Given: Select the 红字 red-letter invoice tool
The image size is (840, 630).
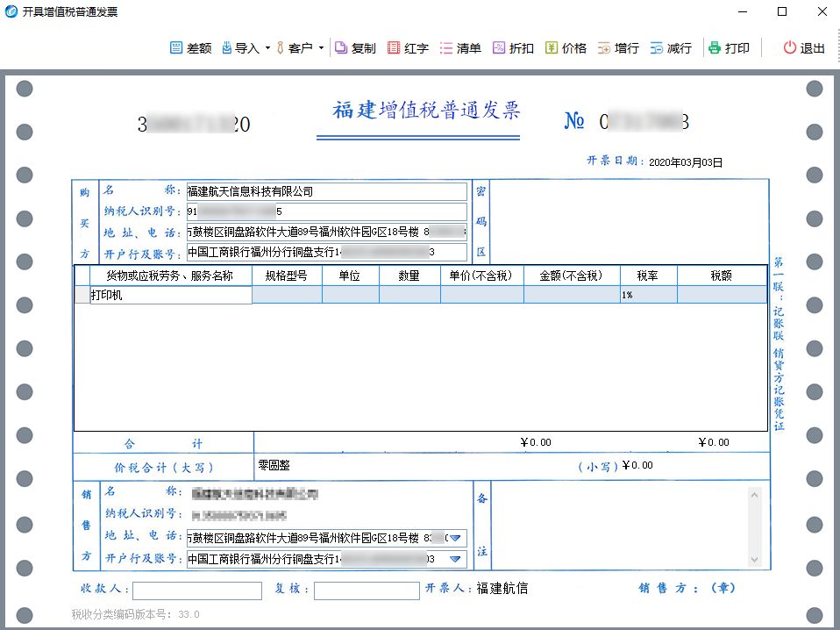Looking at the screenshot, I should tap(409, 47).
